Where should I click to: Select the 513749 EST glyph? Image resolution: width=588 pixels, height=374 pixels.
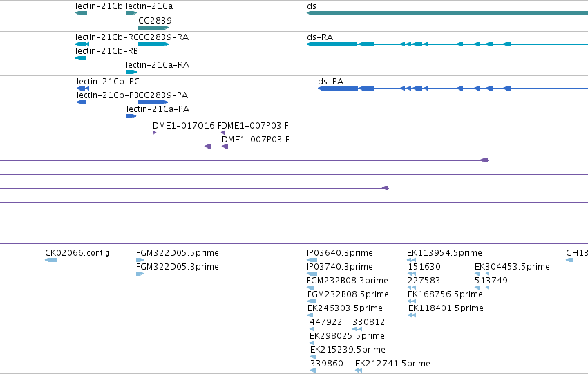[482, 288]
